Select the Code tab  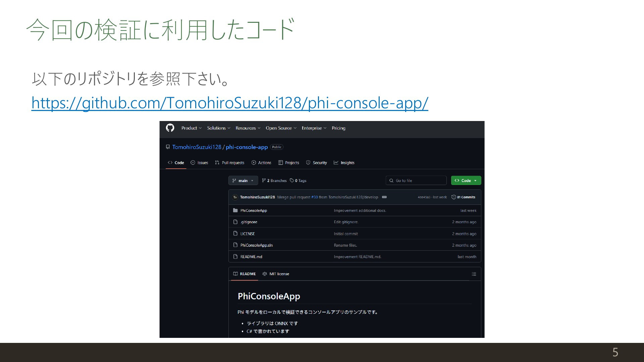[x=176, y=163]
